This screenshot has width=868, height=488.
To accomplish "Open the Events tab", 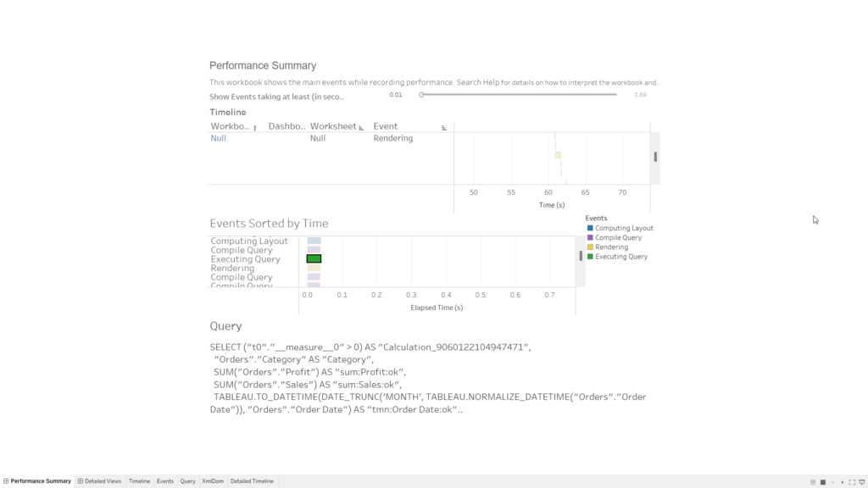I will tap(165, 480).
